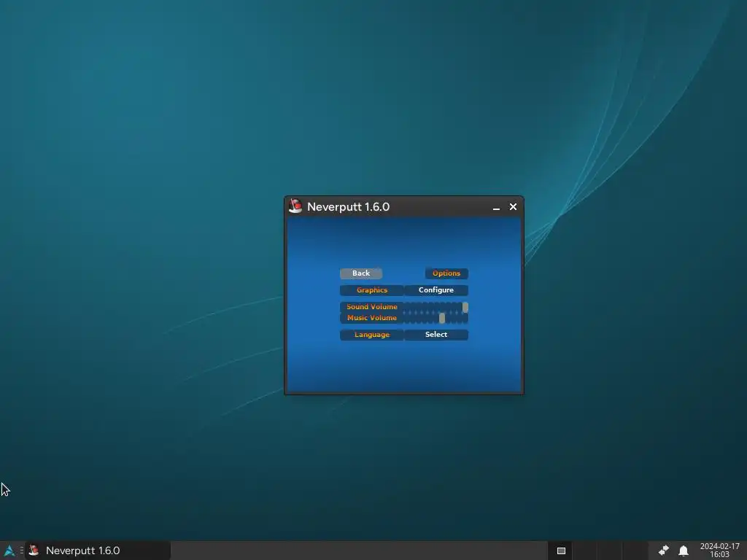Click the date and time clock

click(719, 551)
